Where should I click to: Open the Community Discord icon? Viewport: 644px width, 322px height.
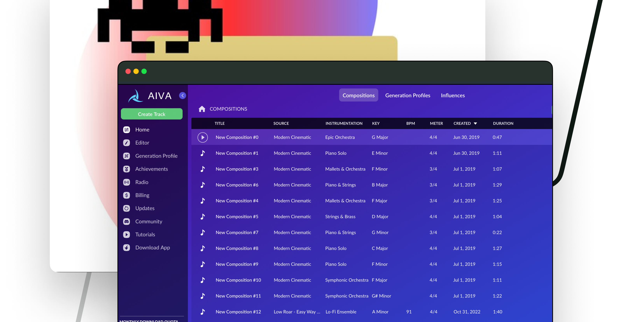pyautogui.click(x=127, y=221)
